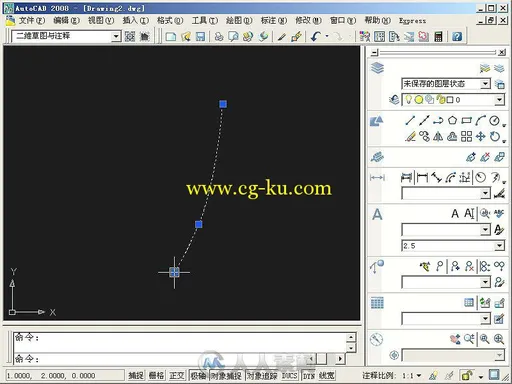Open the 格式(O) menu
The height and width of the screenshot is (384, 512).
tap(170, 21)
